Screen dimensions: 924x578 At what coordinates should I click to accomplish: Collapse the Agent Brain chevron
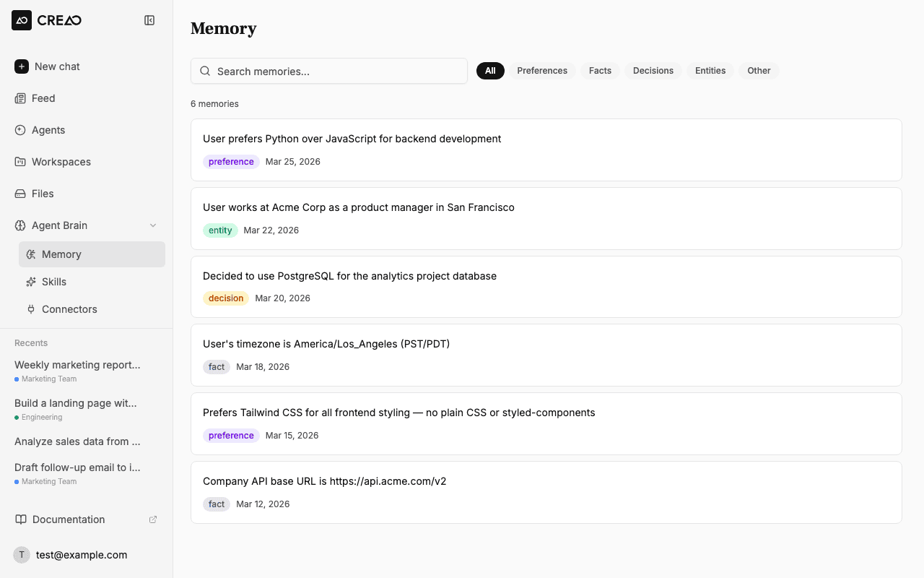pos(153,225)
